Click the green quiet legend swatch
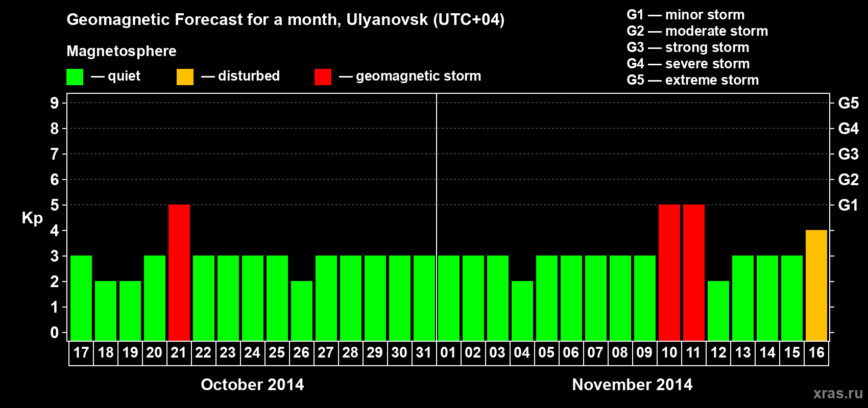This screenshot has height=408, width=868. click(75, 77)
